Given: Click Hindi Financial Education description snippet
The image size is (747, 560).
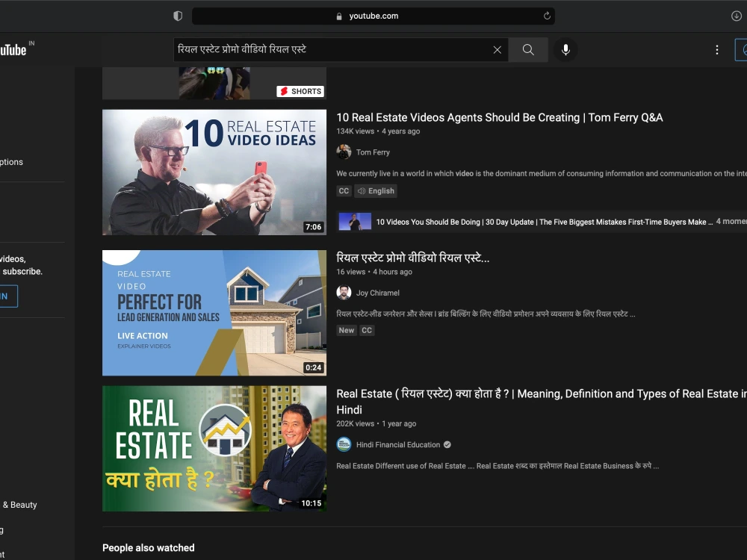Looking at the screenshot, I should click(x=498, y=466).
